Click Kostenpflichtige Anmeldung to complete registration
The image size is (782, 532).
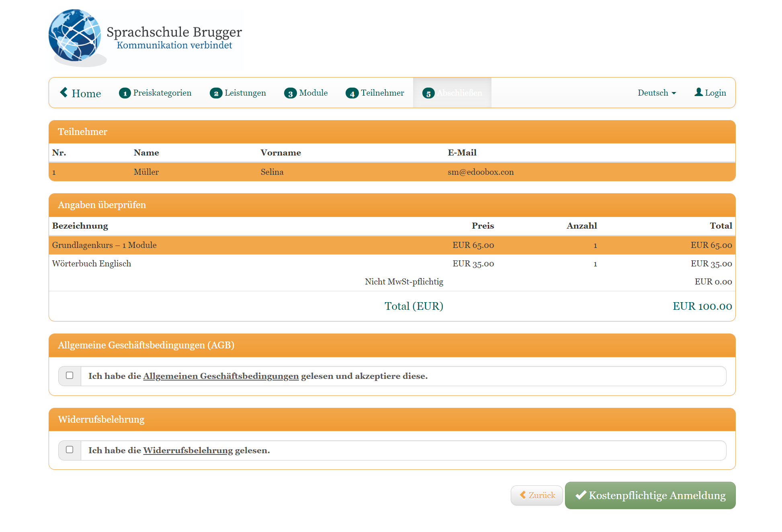pos(650,495)
